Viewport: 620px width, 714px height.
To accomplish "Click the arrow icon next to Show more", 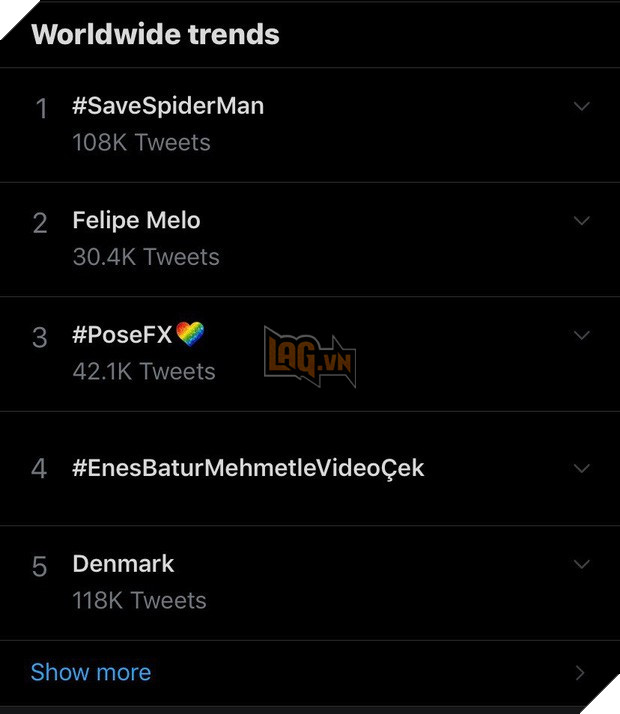I will [x=580, y=673].
